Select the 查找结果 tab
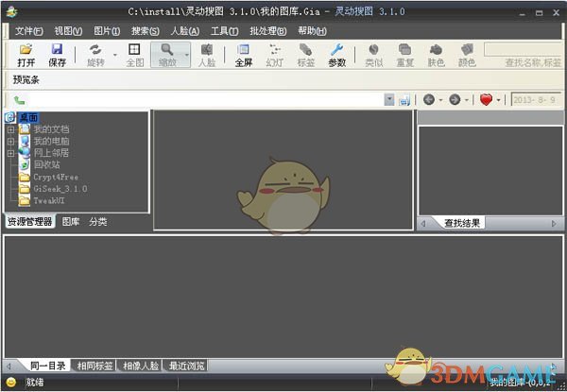This screenshot has height=392, width=567. point(462,223)
